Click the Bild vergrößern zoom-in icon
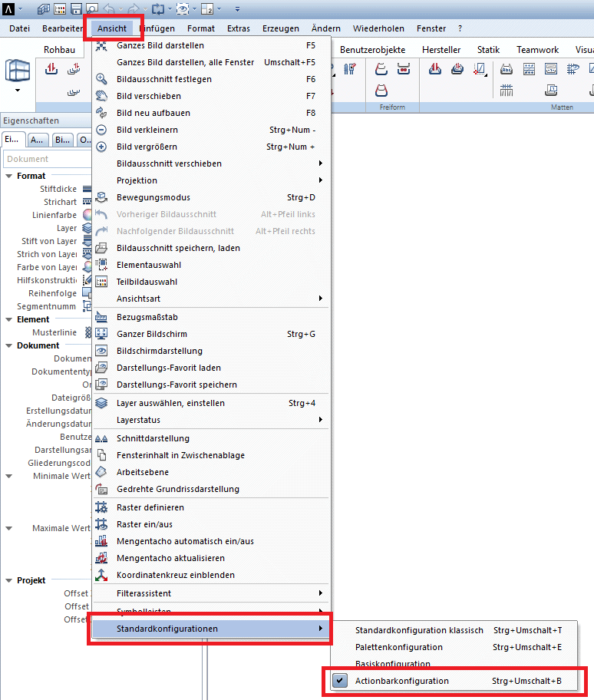The image size is (594, 700). coord(101,147)
